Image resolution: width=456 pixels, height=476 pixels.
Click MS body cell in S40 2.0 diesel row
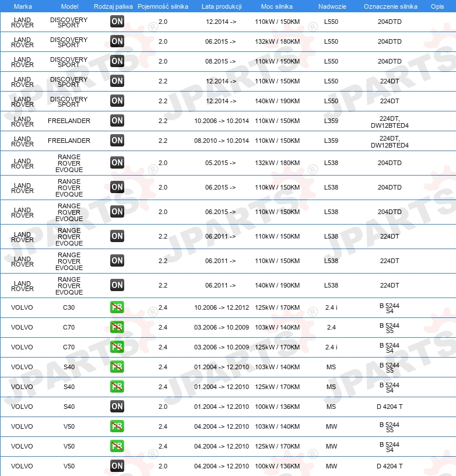(x=331, y=407)
